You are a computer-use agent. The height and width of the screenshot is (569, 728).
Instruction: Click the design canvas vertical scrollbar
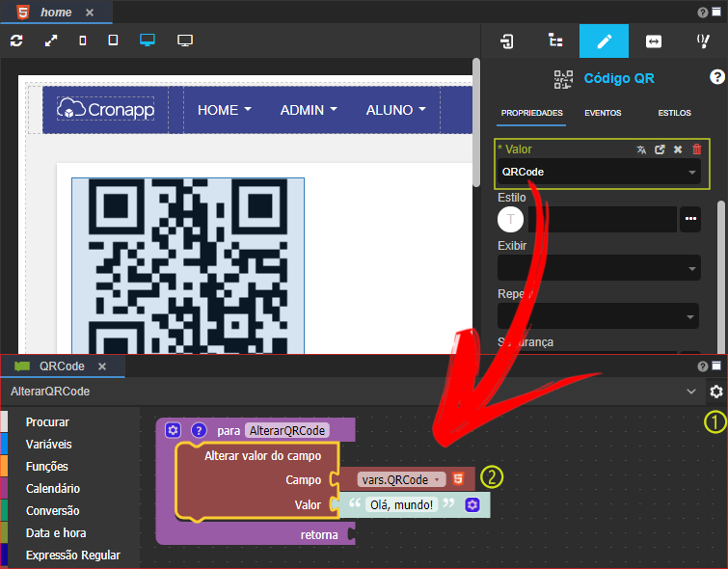(x=476, y=123)
